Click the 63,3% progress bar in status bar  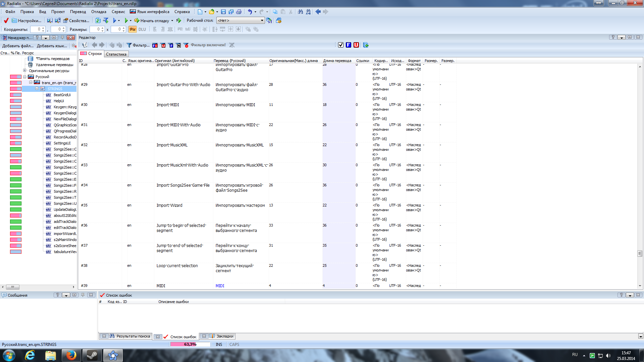190,344
